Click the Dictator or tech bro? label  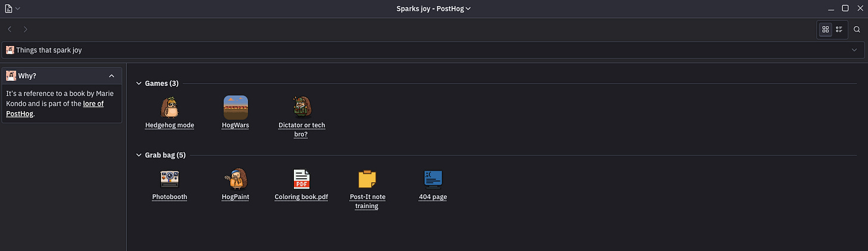point(302,130)
